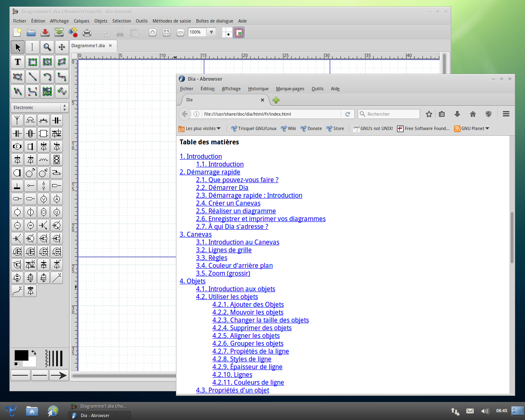This screenshot has height=420, width=525.
Task: Open the Electronic sheet selector dropdown
Action: point(39,107)
